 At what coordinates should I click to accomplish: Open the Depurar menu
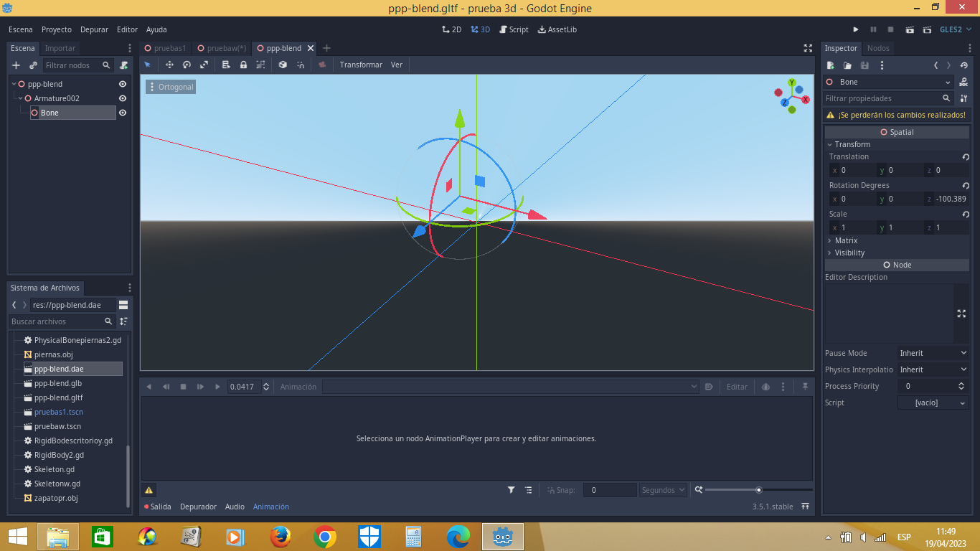pos(94,29)
